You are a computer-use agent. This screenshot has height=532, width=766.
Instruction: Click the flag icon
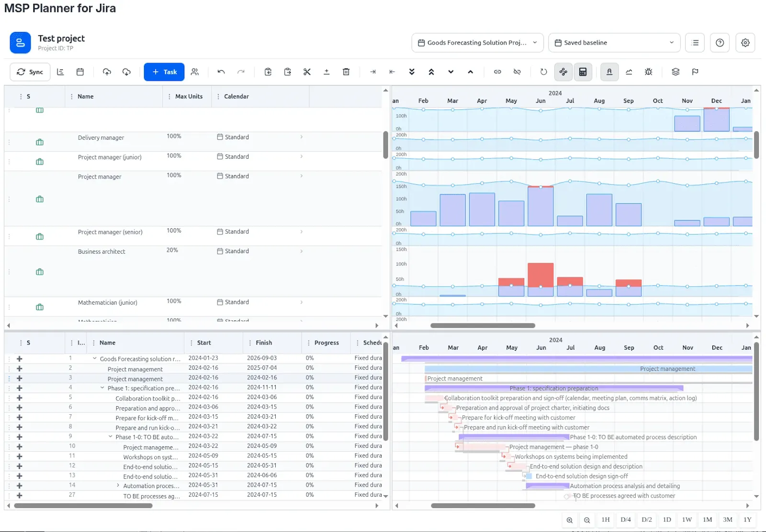click(x=695, y=72)
